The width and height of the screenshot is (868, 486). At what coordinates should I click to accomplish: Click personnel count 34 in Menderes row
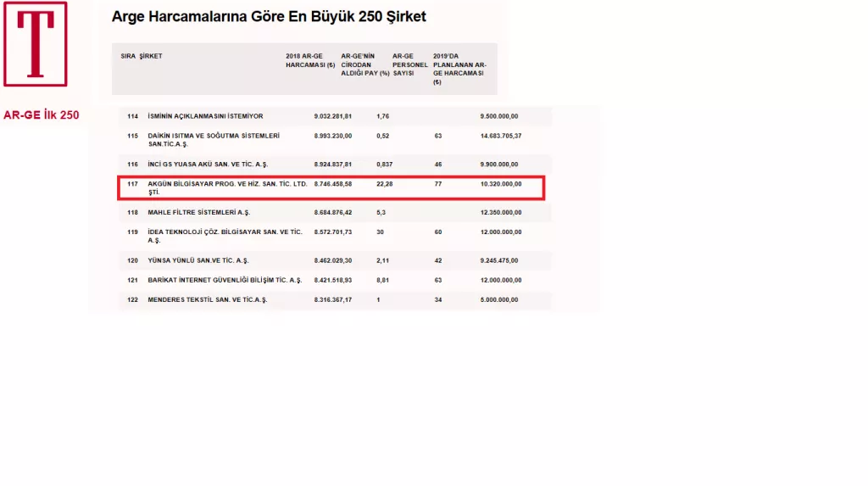pyautogui.click(x=438, y=299)
